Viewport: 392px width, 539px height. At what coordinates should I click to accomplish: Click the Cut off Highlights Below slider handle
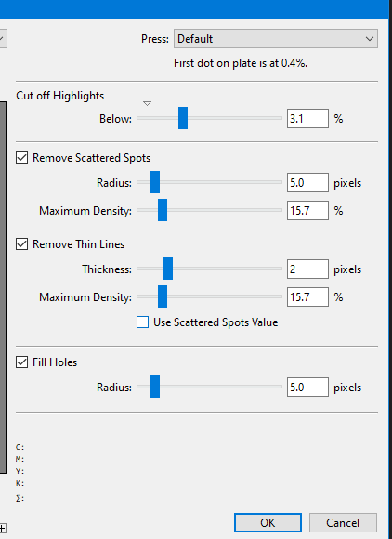(x=183, y=118)
